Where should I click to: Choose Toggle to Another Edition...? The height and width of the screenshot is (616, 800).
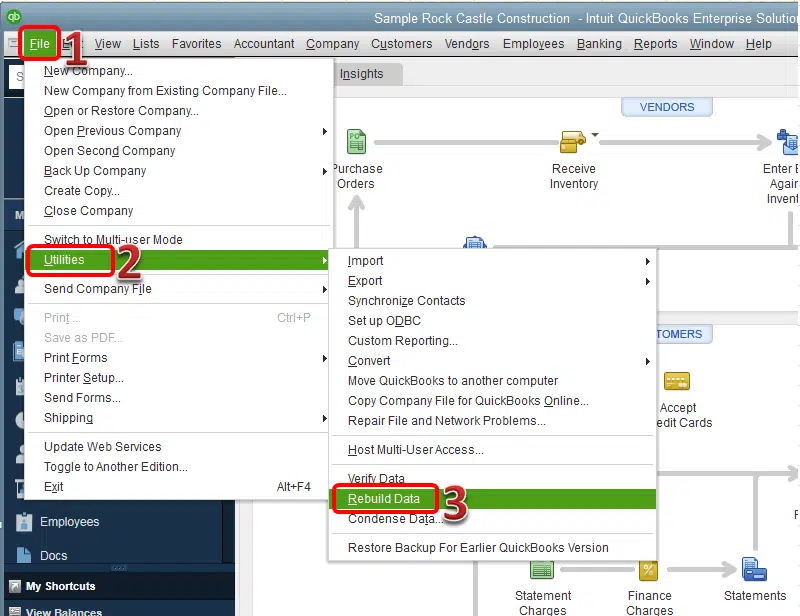coord(178,467)
